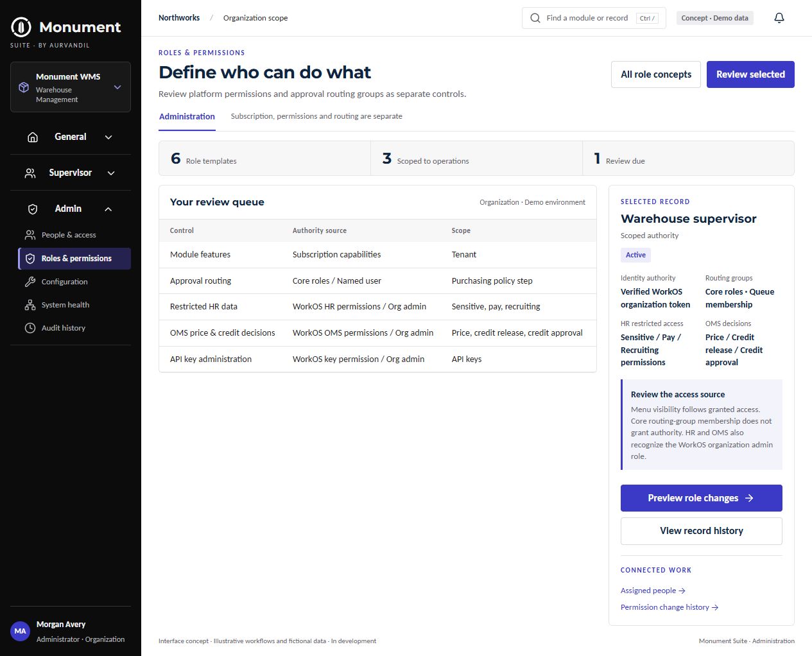Click the Authority source column header
This screenshot has width=812, height=656.
[319, 230]
